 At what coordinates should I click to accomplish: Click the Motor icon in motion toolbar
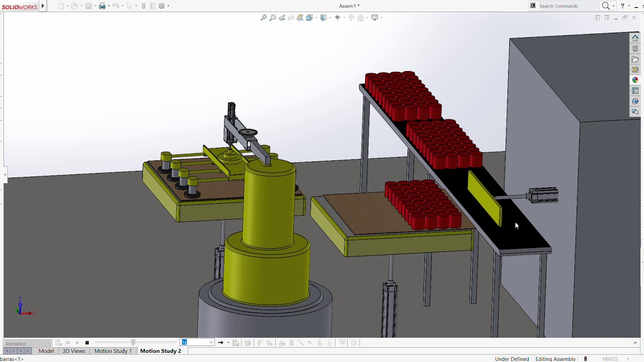pyautogui.click(x=282, y=343)
